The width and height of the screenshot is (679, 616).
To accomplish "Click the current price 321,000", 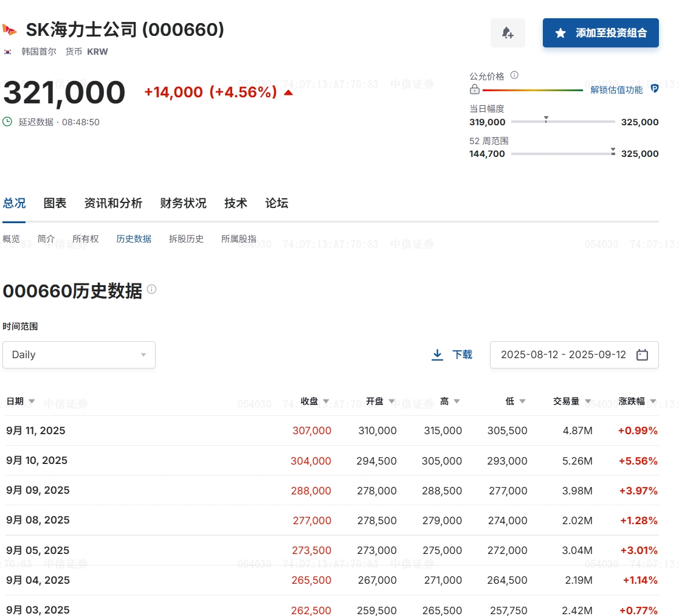I will 64,92.
